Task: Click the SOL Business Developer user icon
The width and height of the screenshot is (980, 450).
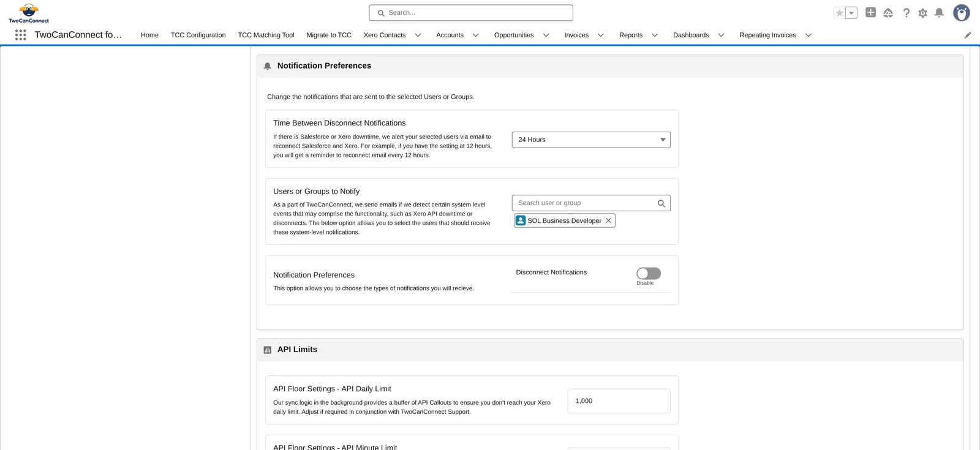Action: (x=521, y=220)
